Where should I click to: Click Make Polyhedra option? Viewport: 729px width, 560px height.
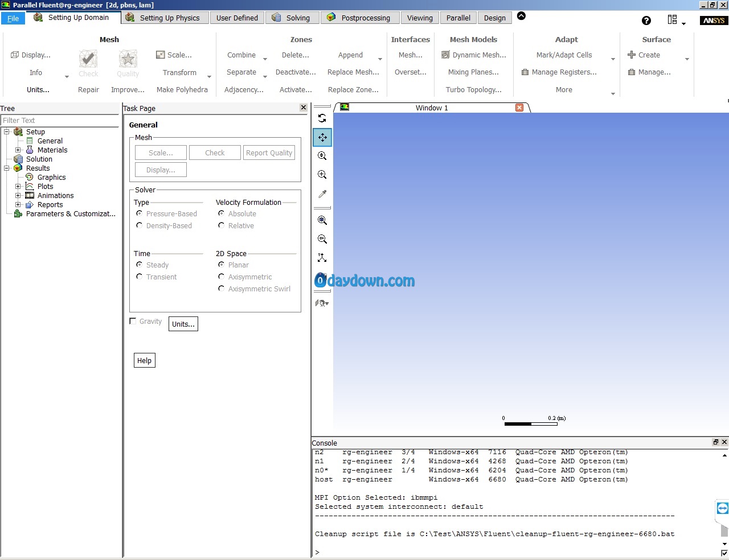pyautogui.click(x=182, y=90)
